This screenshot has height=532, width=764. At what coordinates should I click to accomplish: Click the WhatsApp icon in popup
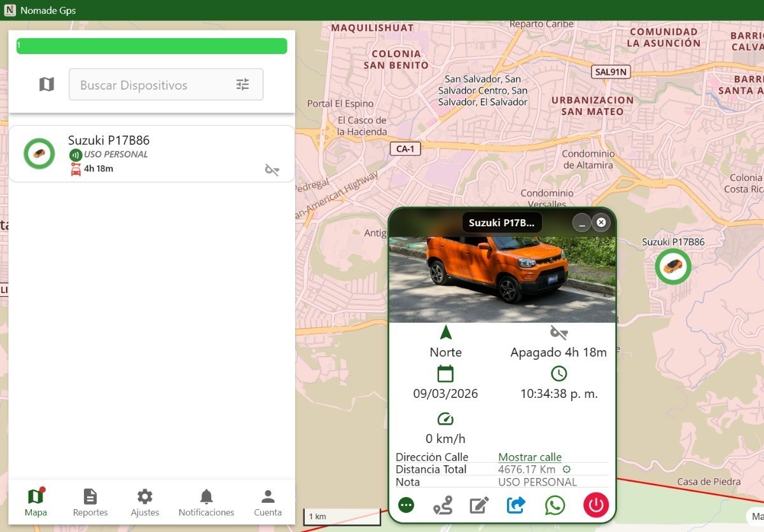point(555,505)
